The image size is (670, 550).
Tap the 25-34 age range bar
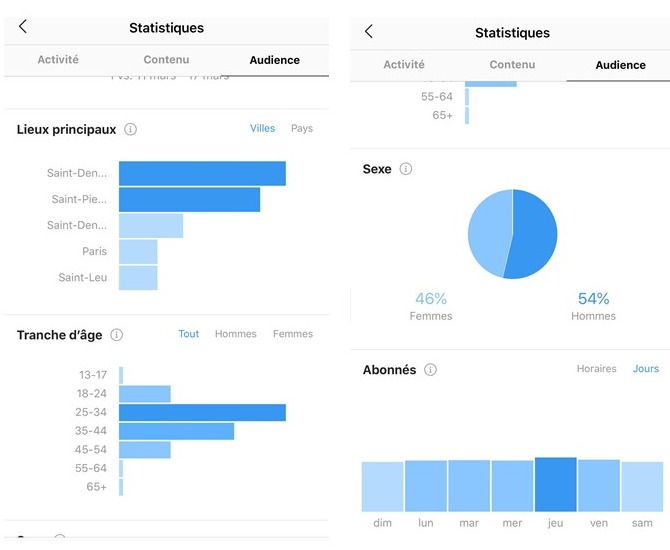[202, 412]
